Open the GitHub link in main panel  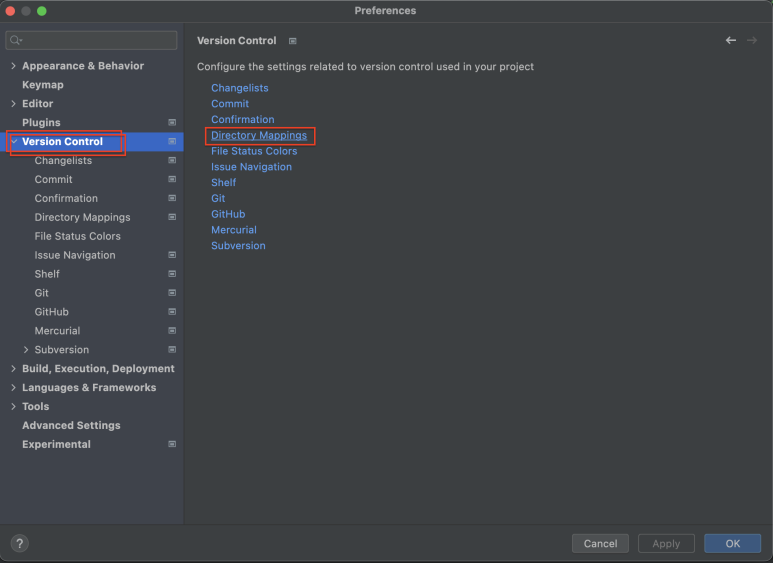[x=228, y=214]
